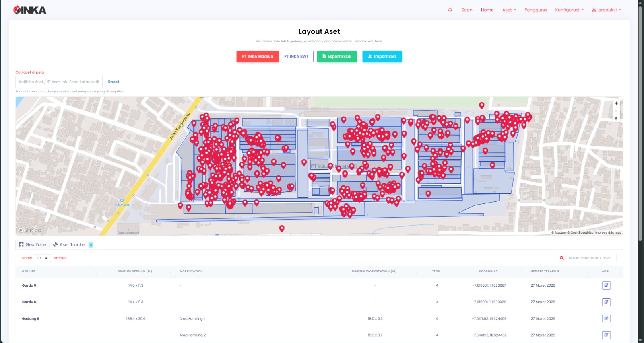This screenshot has width=644, height=343.
Task: Click the isolated asset marker below railway
Action: click(282, 228)
